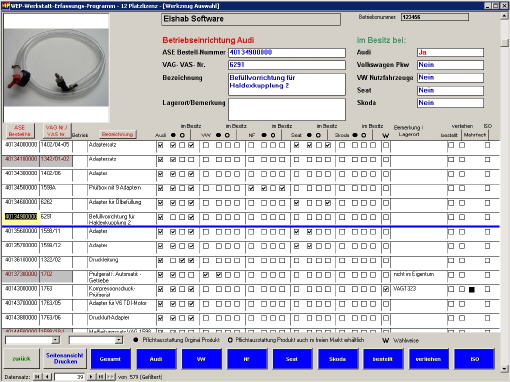Click the scrollbar down arrow at the window bottom
Image resolution: width=510 pixels, height=382 pixels.
tap(504, 369)
